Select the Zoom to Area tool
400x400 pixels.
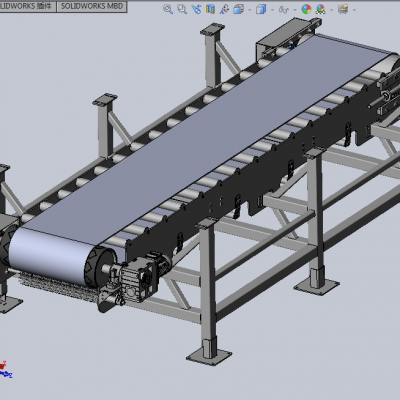pyautogui.click(x=182, y=9)
